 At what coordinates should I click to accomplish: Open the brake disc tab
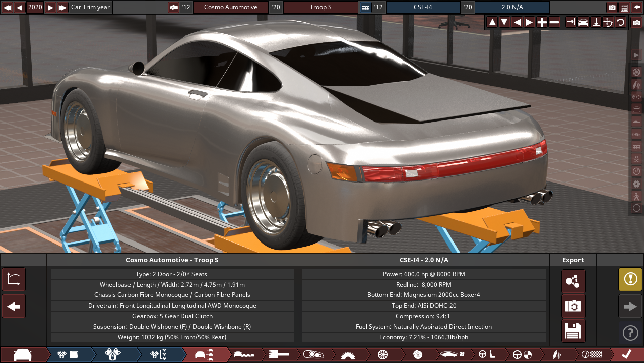[417, 355]
